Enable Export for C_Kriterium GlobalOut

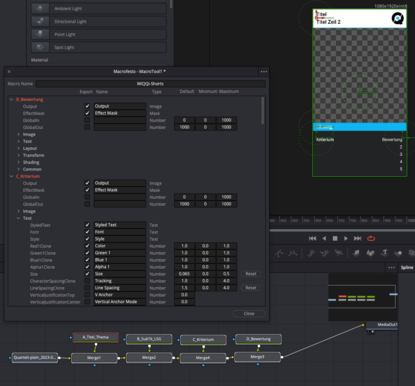[x=87, y=204]
